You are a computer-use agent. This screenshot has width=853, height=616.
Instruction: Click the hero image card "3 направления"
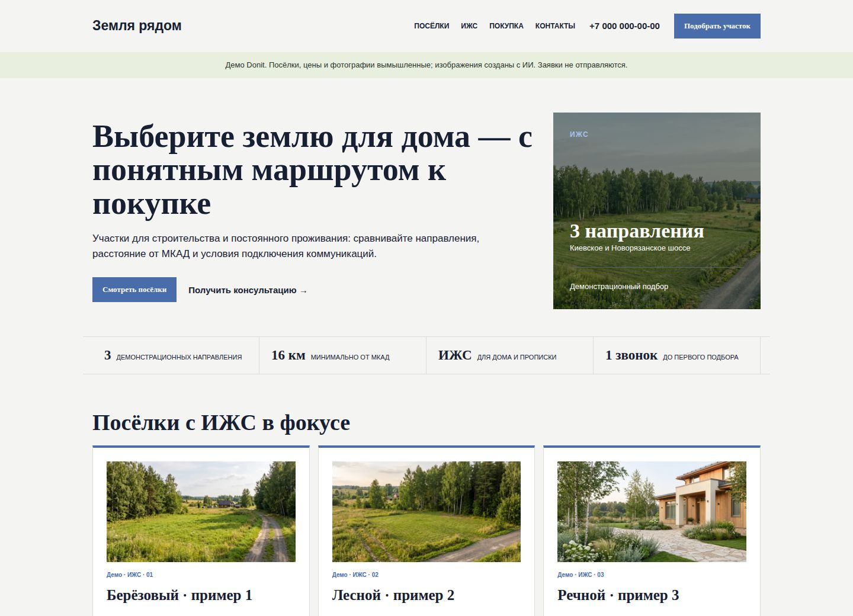[x=657, y=211]
